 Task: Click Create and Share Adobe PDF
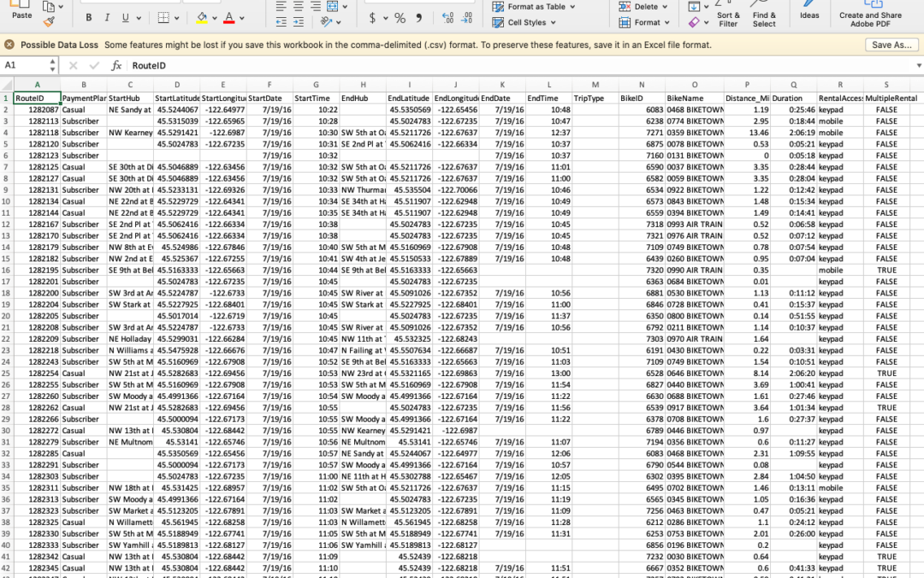point(869,19)
